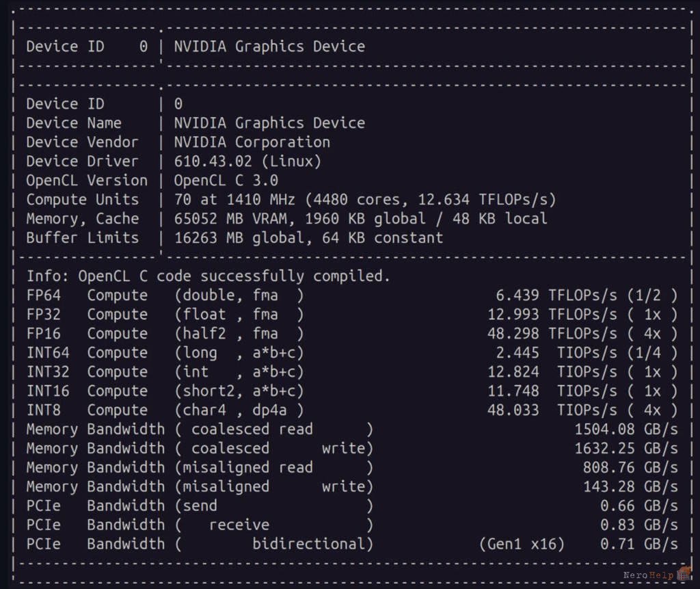Click the Gen1 x16 PCIe label
Image resolution: width=700 pixels, height=589 pixels.
522,545
